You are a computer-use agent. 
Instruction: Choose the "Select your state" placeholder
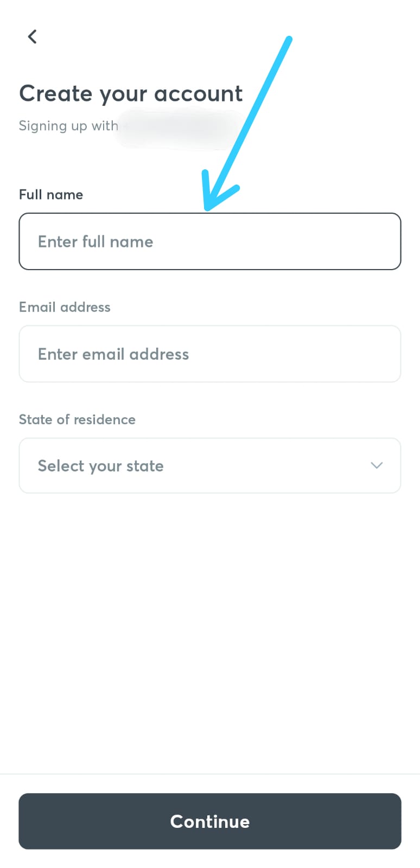tap(101, 466)
